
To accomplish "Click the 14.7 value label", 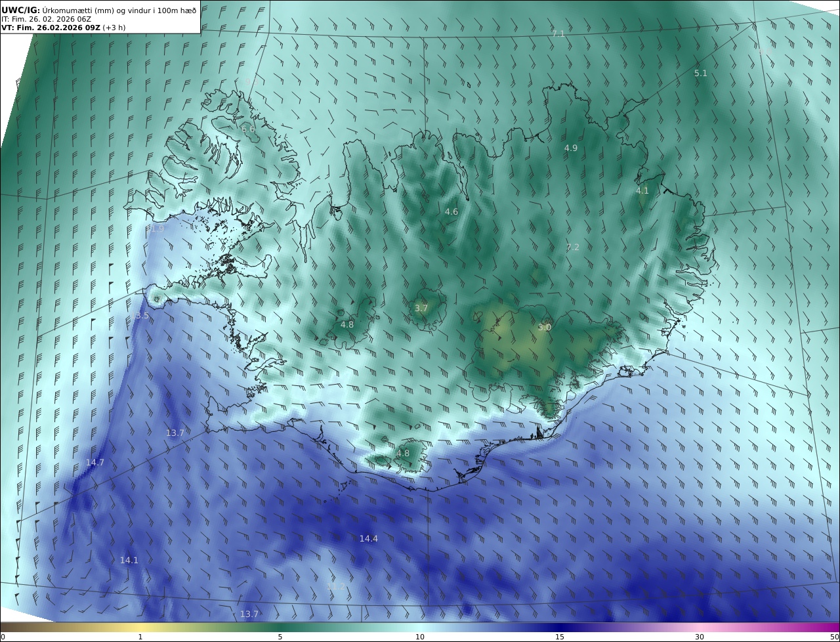I will pos(95,463).
